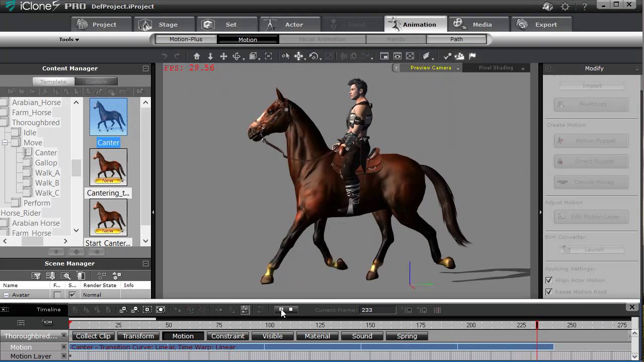This screenshot has width=644, height=362.
Task: Zoom in on the timeline
Action: (x=123, y=310)
